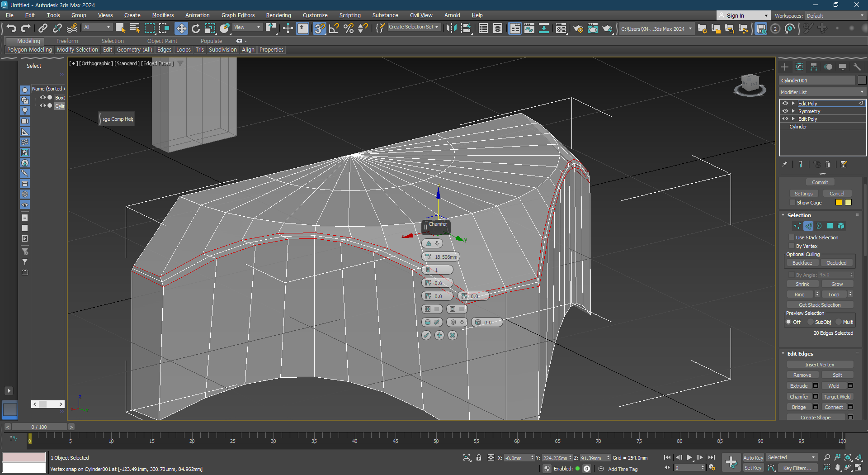The width and height of the screenshot is (868, 475).
Task: Click the Maximize Viewport Toggle icon
Action: 858,468
